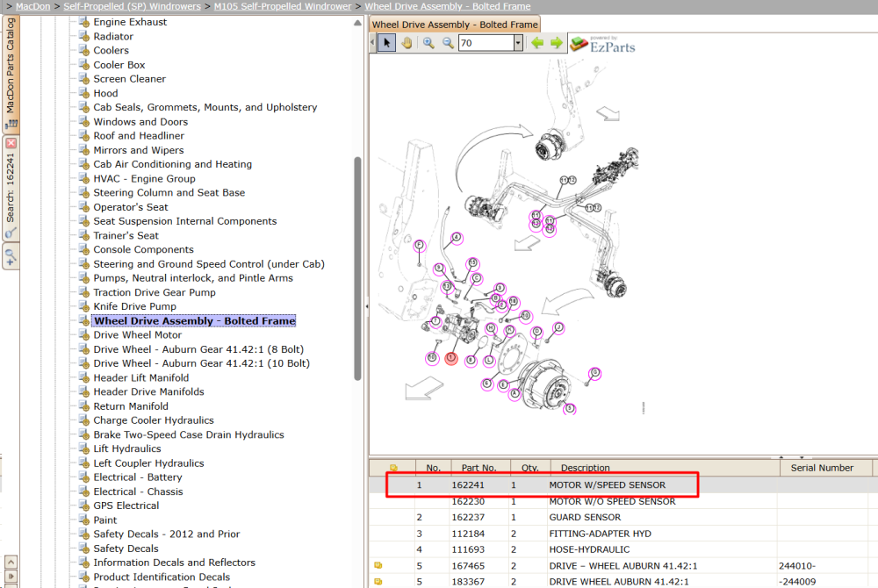Click note icon for part 167465
The width and height of the screenshot is (878, 588).
[x=378, y=566]
